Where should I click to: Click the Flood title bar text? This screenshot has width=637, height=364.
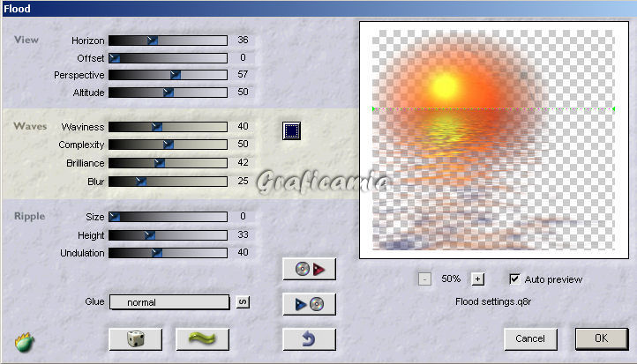(17, 9)
